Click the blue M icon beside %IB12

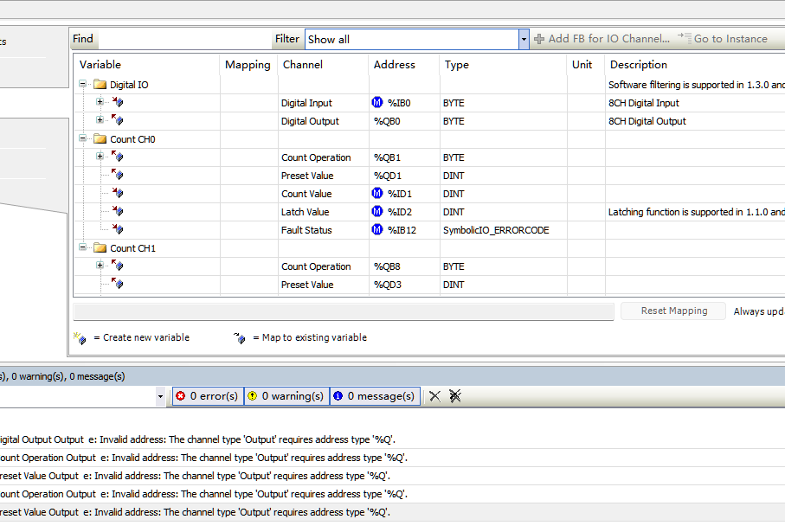pos(376,230)
